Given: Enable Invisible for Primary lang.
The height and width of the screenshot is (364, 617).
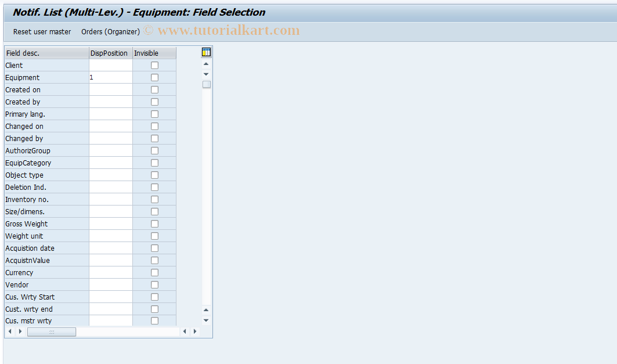Looking at the screenshot, I should [x=154, y=114].
